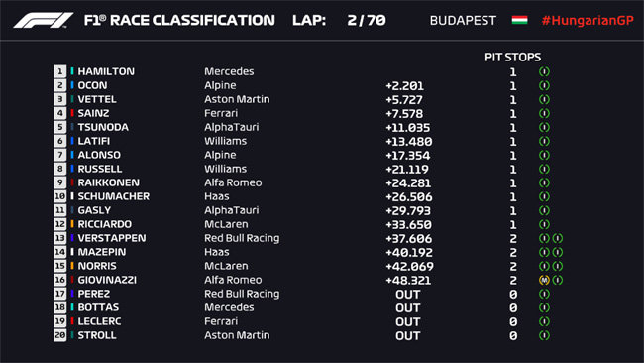Click Verstappen's second intermediate tyre icon
This screenshot has height=363, width=644.
coord(558,238)
